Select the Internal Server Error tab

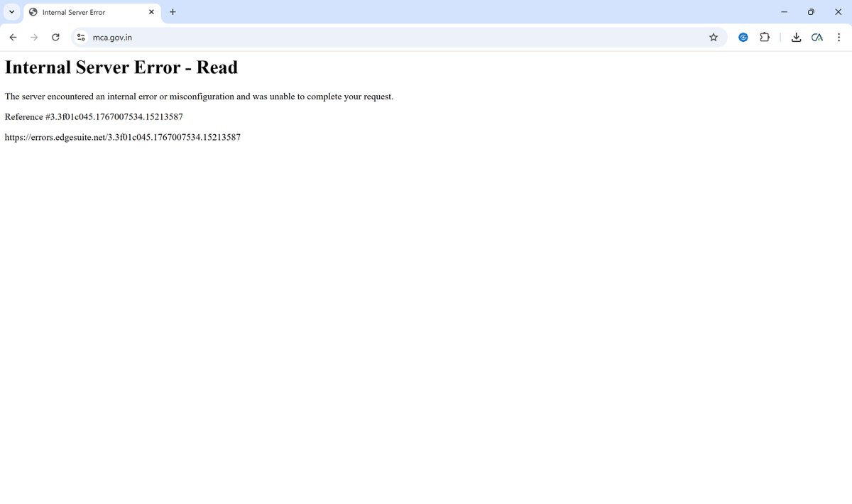[x=92, y=13]
